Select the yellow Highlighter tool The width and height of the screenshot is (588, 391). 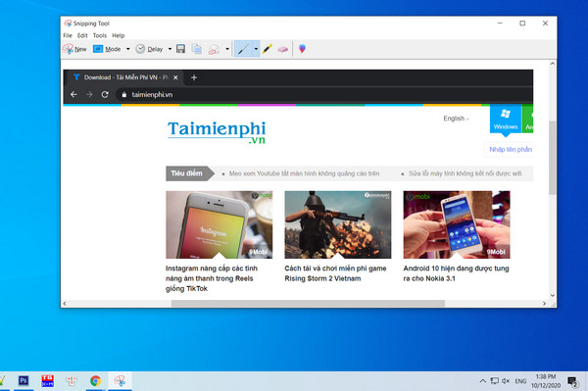pyautogui.click(x=267, y=49)
